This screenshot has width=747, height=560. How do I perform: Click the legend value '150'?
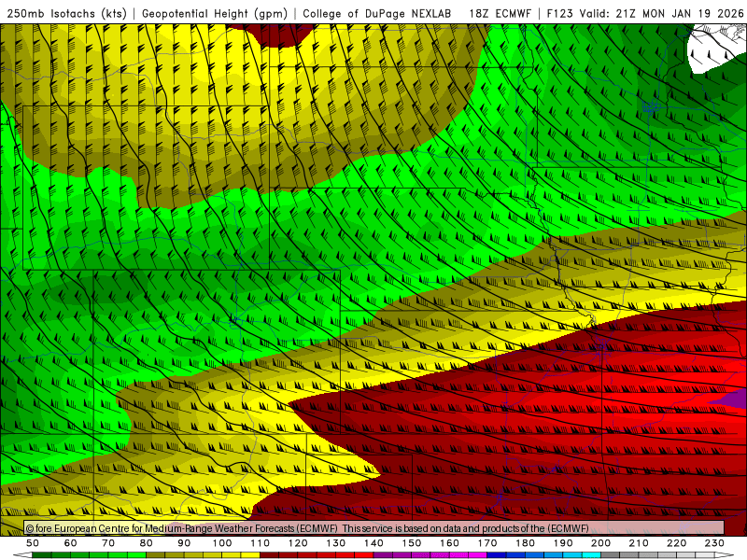(x=412, y=543)
